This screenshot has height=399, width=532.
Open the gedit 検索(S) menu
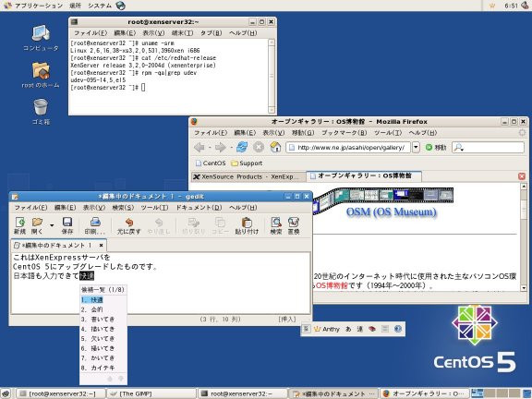(x=123, y=207)
